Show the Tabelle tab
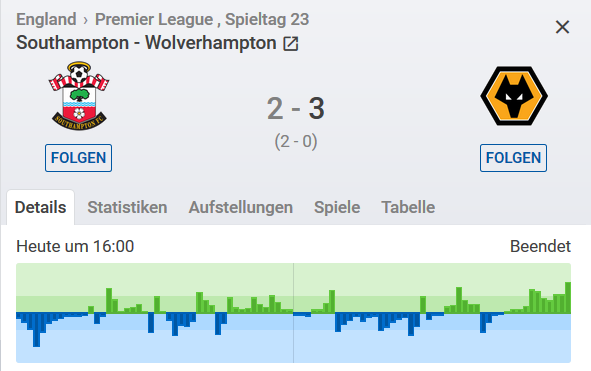591x371 pixels. pos(408,207)
